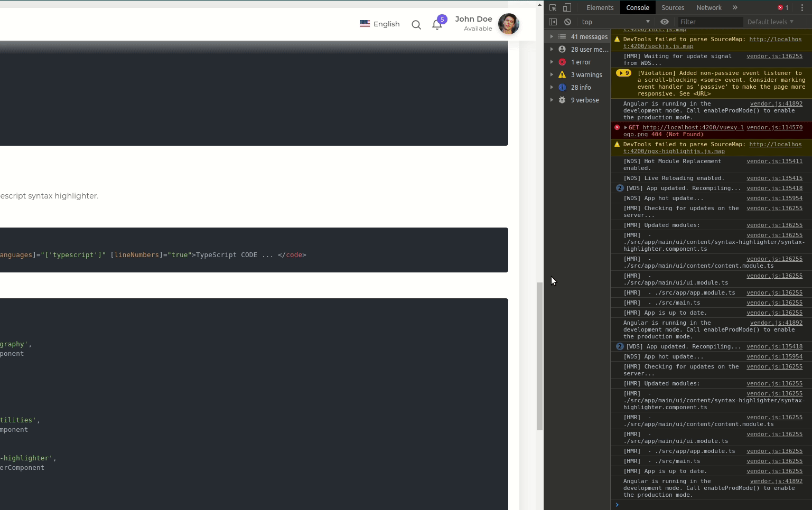Clear the console with the clear icon
812x510 pixels.
(x=567, y=22)
